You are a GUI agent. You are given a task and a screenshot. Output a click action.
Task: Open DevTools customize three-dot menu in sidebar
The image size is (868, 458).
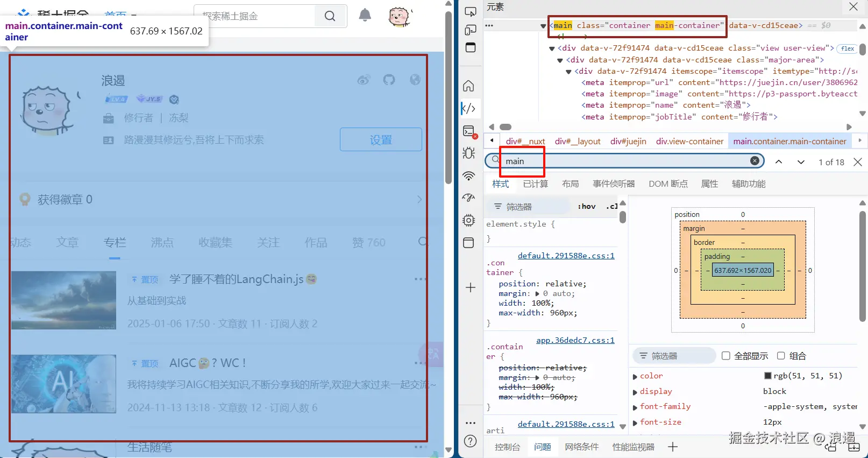tap(471, 423)
